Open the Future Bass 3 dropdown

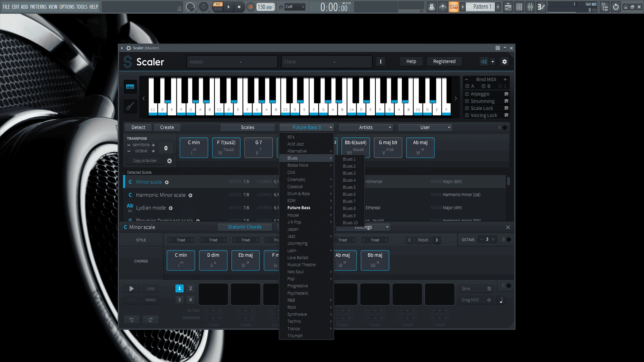(x=307, y=127)
